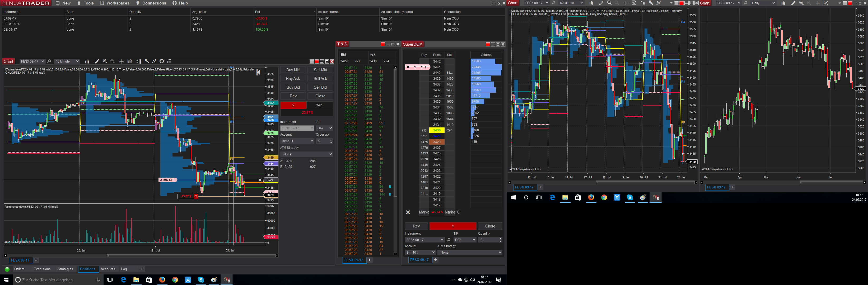
Task: Open Firefox from left taskbar
Action: pyautogui.click(x=162, y=280)
